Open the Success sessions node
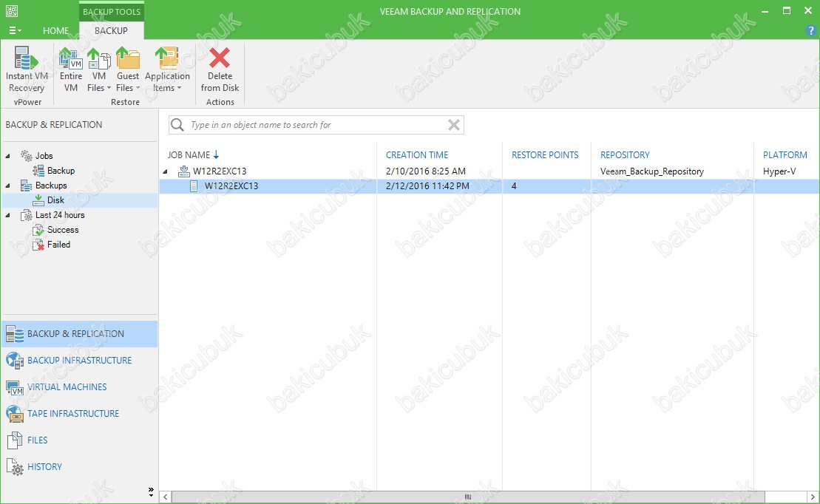Image resolution: width=820 pixels, height=504 pixels. (63, 230)
